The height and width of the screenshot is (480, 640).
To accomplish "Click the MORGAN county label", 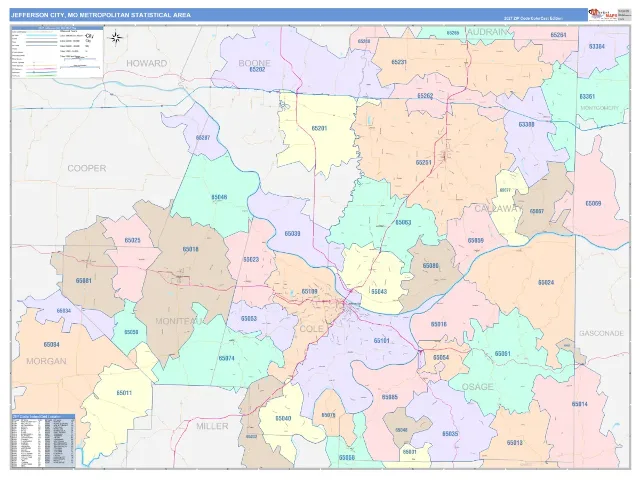I will tap(46, 361).
